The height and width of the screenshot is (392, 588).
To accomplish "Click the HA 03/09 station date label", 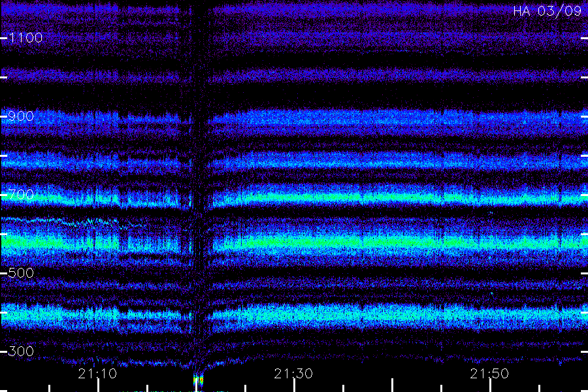I will [x=547, y=11].
